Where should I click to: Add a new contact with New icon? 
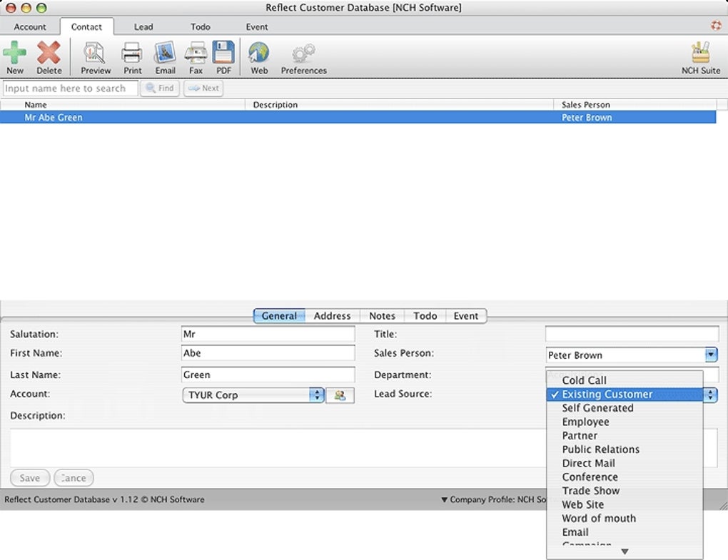15,58
